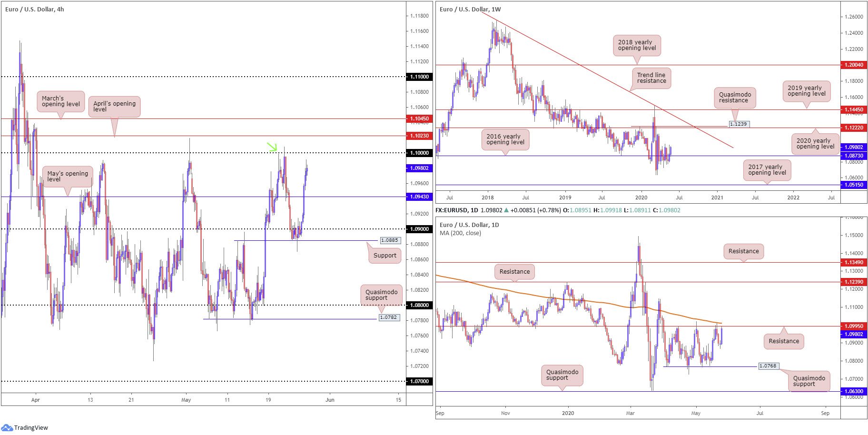
Task: Click the 1.13490 red price tag
Action: coord(854,262)
